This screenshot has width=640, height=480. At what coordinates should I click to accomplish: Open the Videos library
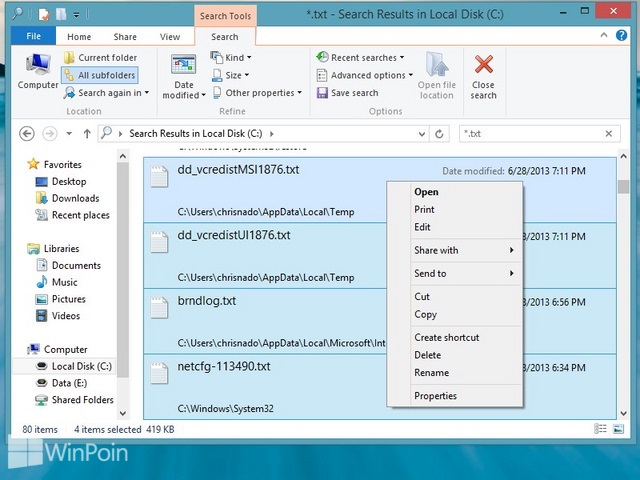tap(58, 316)
